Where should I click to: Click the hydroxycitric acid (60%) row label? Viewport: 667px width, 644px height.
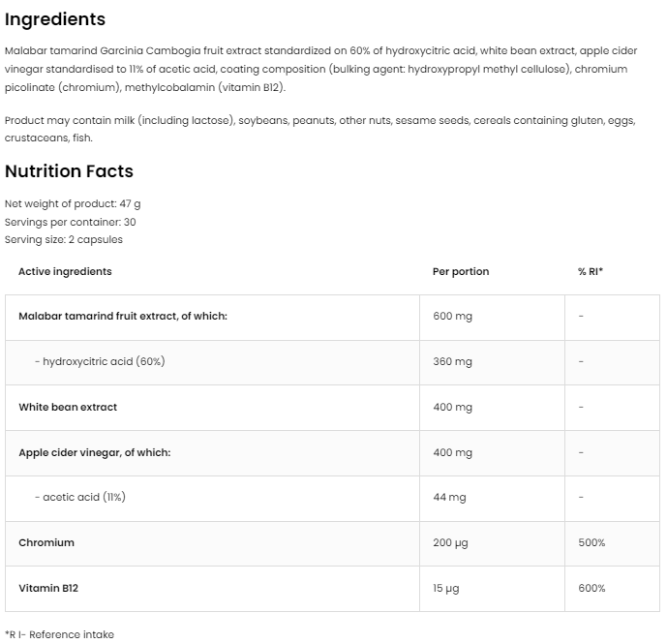[x=100, y=361]
